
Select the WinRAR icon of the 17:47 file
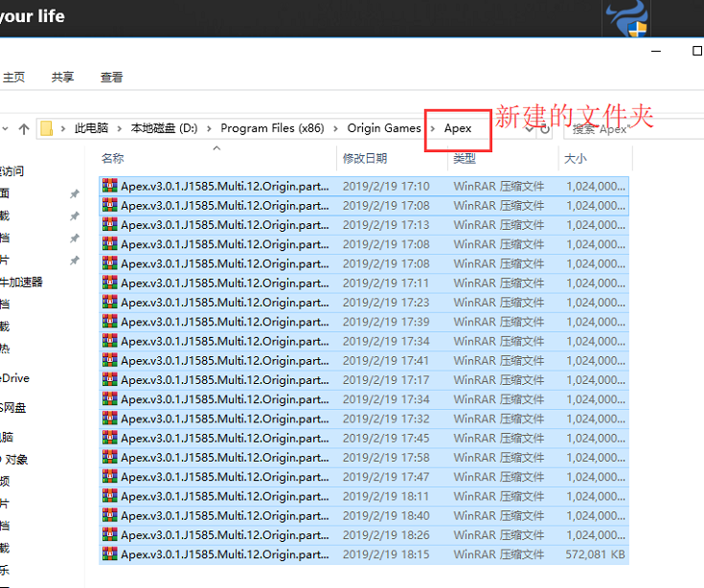click(x=109, y=476)
